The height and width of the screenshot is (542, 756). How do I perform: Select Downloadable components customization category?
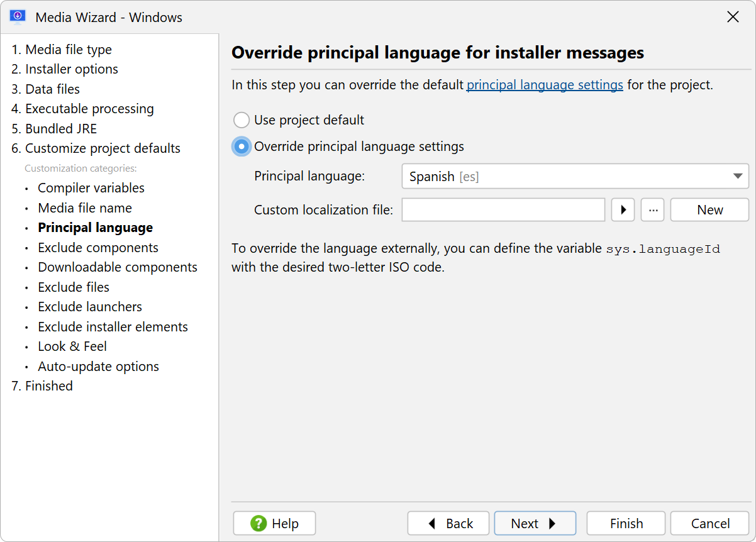[x=118, y=267]
